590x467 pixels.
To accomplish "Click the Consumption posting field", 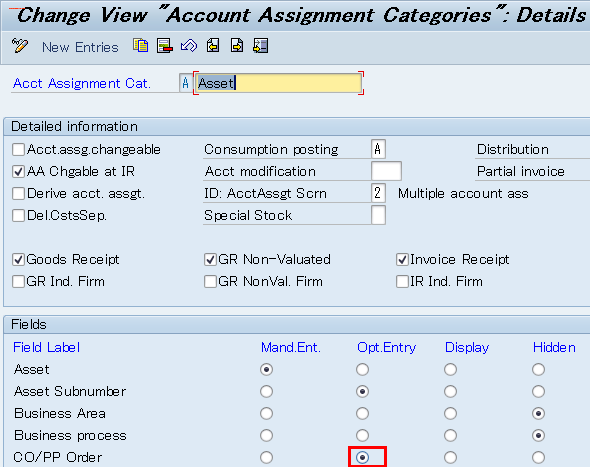I will point(378,149).
